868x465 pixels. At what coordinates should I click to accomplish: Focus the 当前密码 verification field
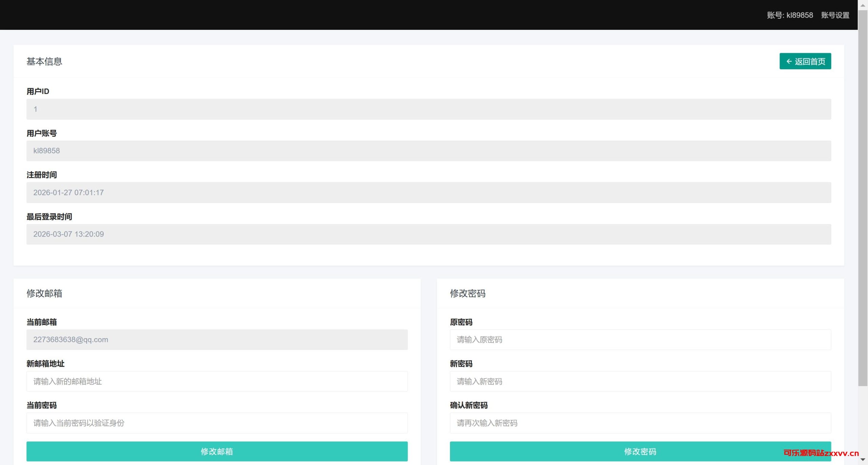[217, 423]
